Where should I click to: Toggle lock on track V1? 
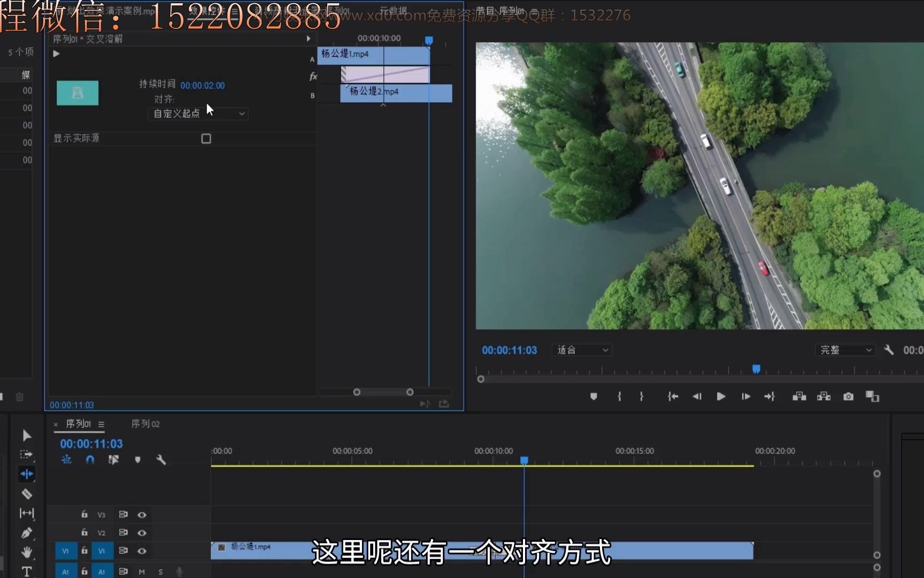click(x=84, y=550)
